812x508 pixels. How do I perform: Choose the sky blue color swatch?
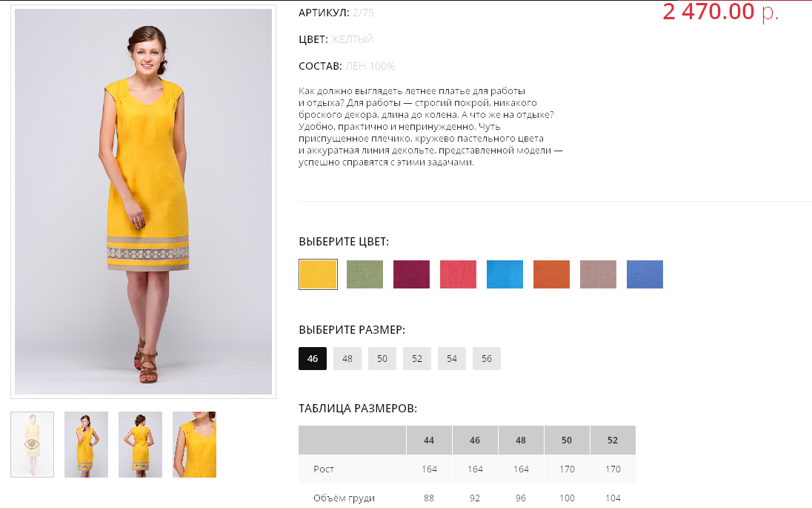(505, 274)
